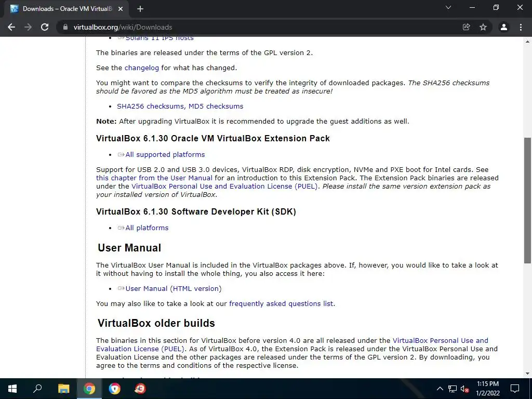Click the scrollbar down arrow
The image size is (532, 399).
[x=527, y=374]
